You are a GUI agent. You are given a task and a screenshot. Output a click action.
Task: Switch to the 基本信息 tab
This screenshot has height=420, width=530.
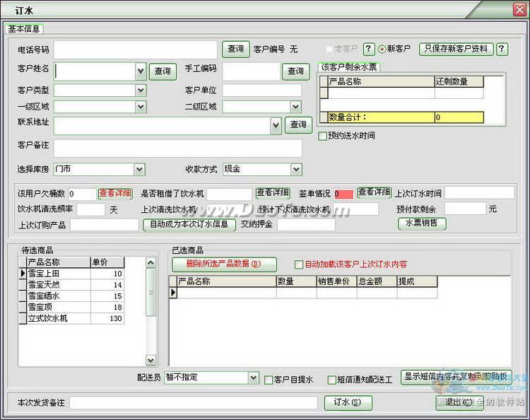[23, 29]
